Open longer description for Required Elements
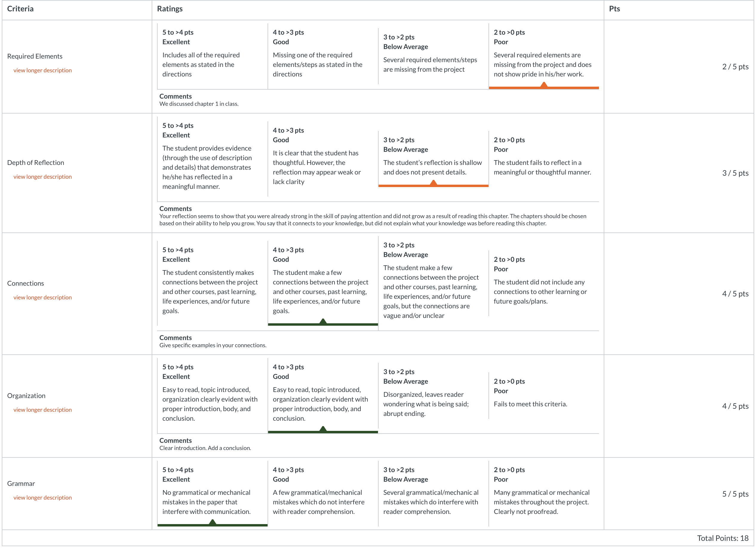Image resolution: width=756 pixels, height=548 pixels. pyautogui.click(x=42, y=71)
